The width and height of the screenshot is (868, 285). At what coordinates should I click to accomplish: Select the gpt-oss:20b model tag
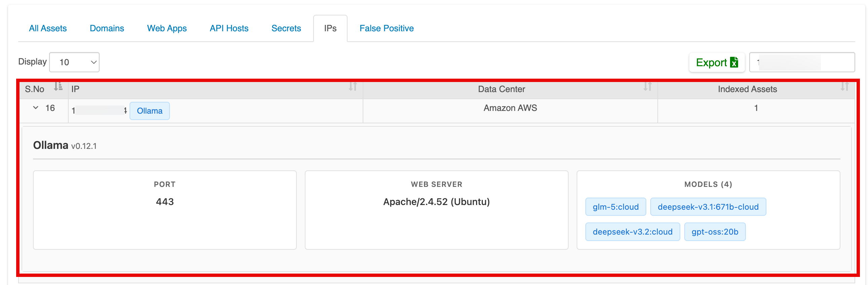[x=715, y=232]
